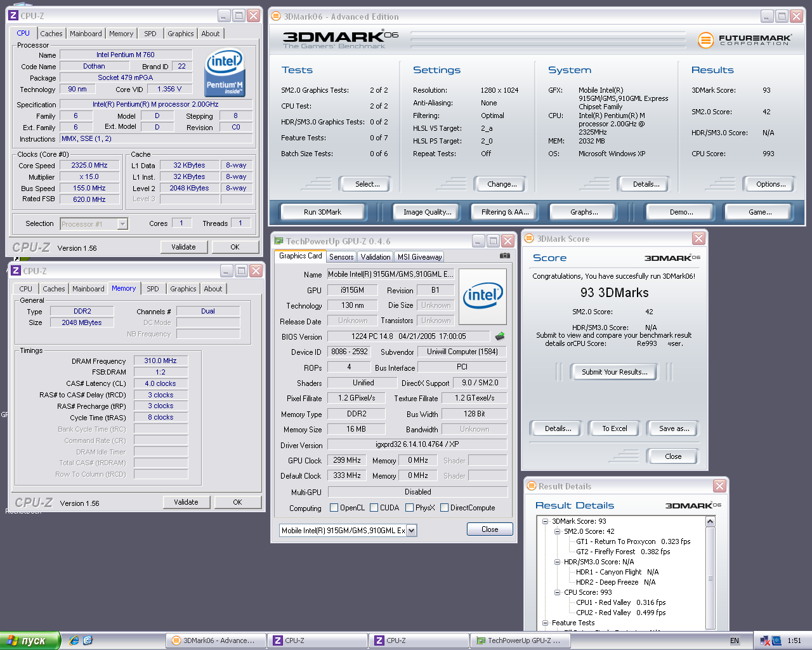Click the TechPowerUp GPU-Z taskbar button

coord(520,640)
